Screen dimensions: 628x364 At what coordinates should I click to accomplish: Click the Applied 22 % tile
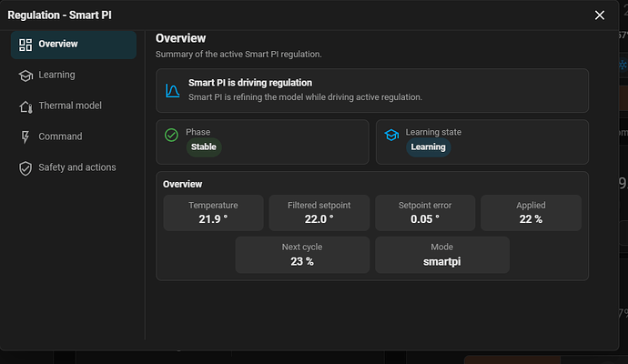(x=531, y=213)
